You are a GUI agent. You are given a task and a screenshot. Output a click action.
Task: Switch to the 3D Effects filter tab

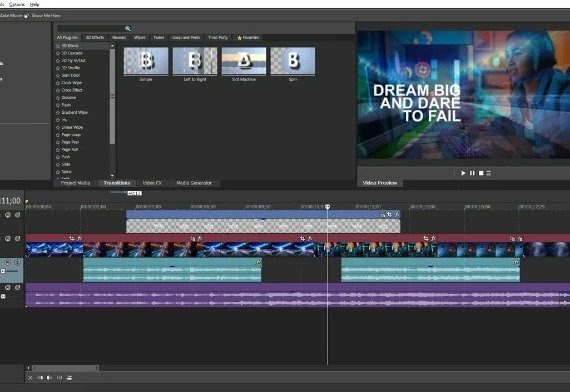click(x=95, y=38)
